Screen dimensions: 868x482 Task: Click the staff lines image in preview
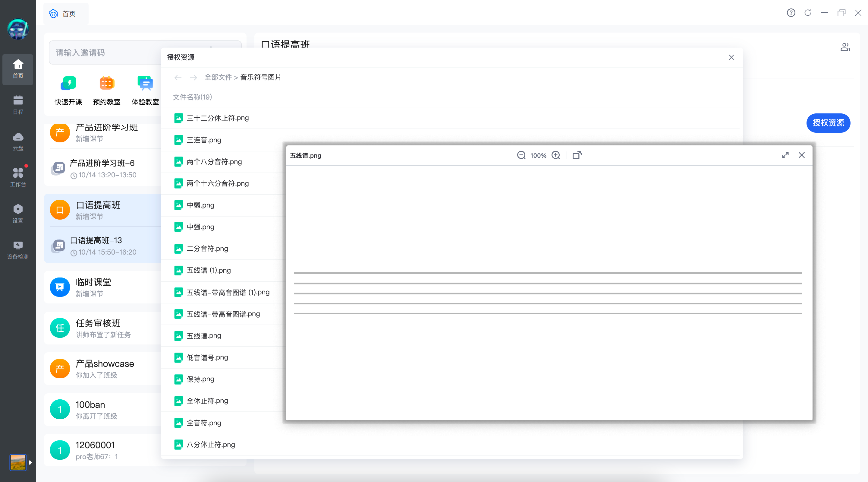[x=548, y=293]
